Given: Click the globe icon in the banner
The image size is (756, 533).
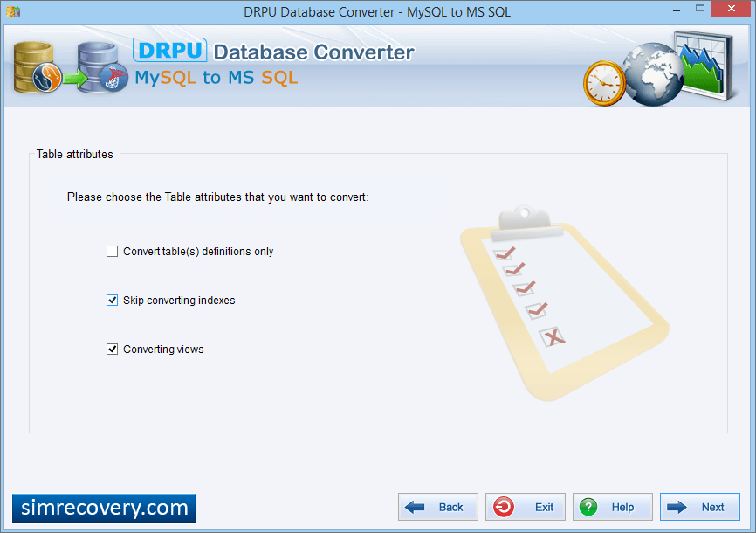Looking at the screenshot, I should 653,74.
